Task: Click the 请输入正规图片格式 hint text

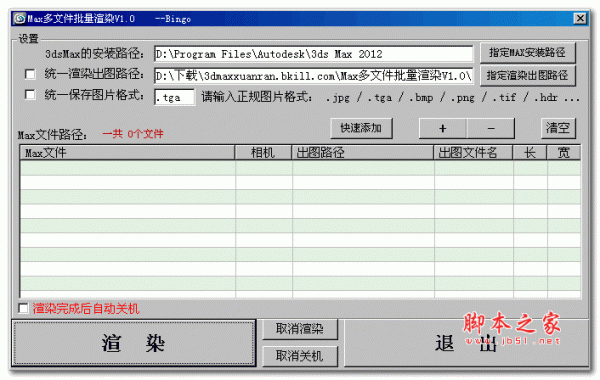Action: [257, 97]
